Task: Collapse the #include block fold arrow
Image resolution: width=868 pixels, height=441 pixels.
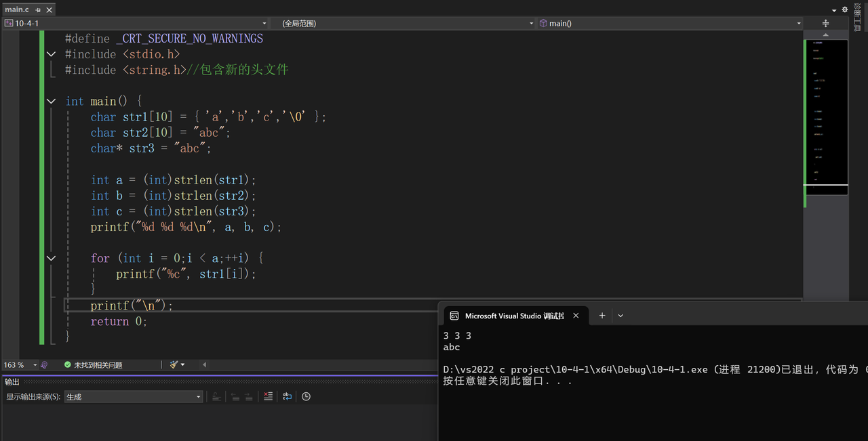Action: (x=51, y=54)
